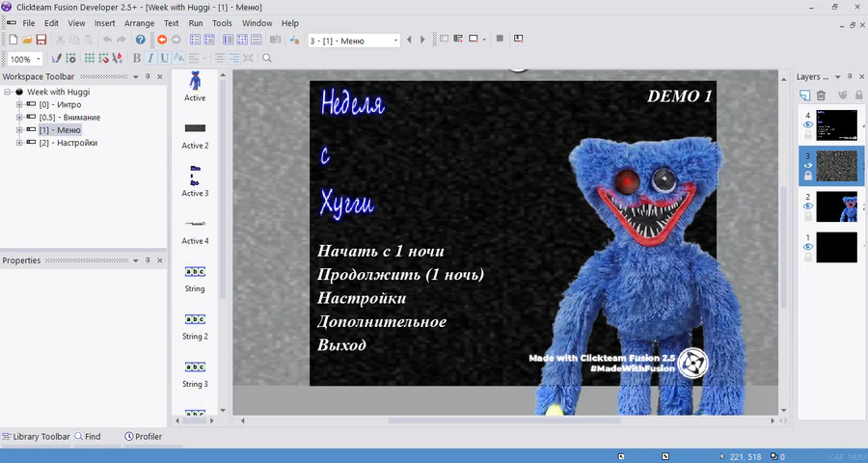The image size is (868, 463).
Task: Select the String 2 object
Action: click(195, 326)
